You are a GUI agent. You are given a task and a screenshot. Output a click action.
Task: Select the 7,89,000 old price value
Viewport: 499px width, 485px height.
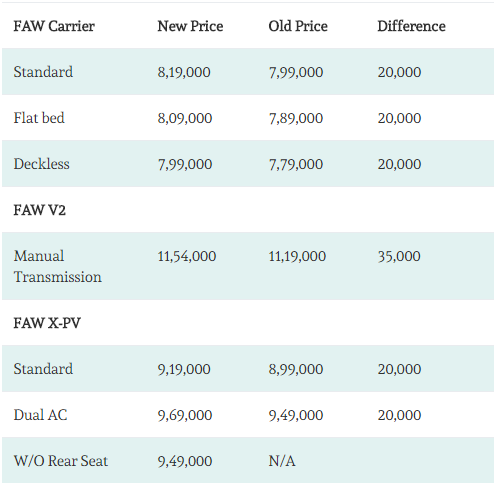coord(296,118)
